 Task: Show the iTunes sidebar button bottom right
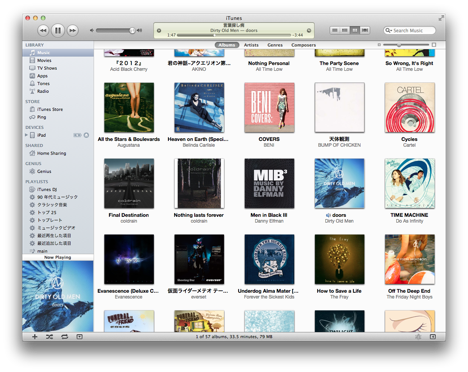[x=433, y=337]
